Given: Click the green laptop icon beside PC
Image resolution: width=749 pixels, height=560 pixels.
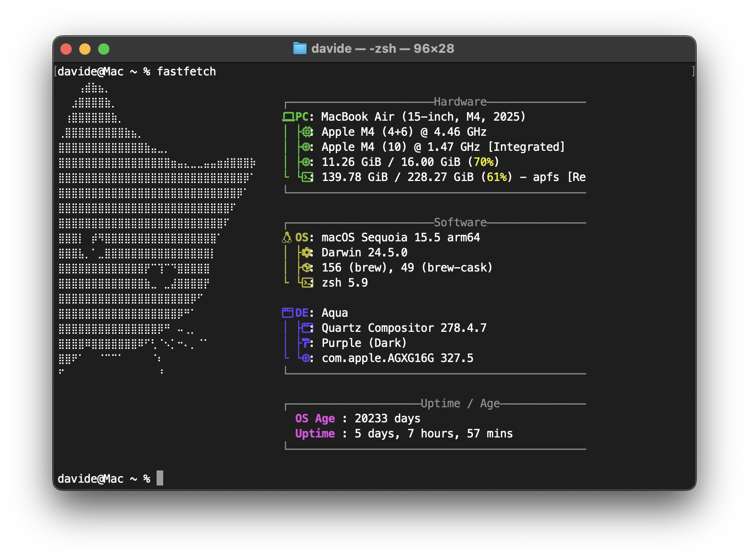Looking at the screenshot, I should click(x=288, y=116).
